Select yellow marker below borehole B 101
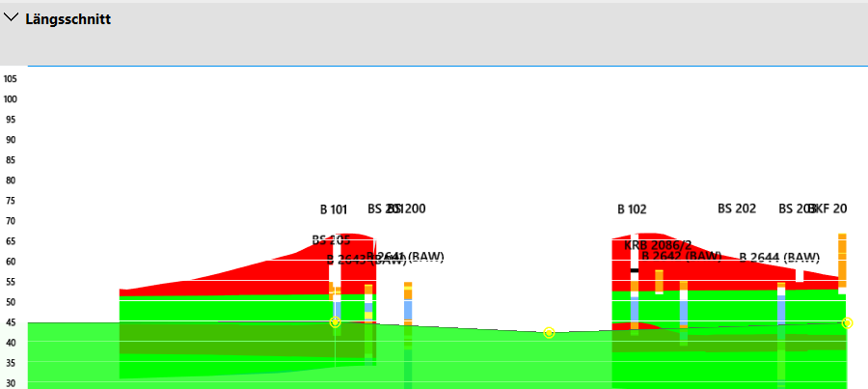Image resolution: width=868 pixels, height=389 pixels. (x=335, y=322)
